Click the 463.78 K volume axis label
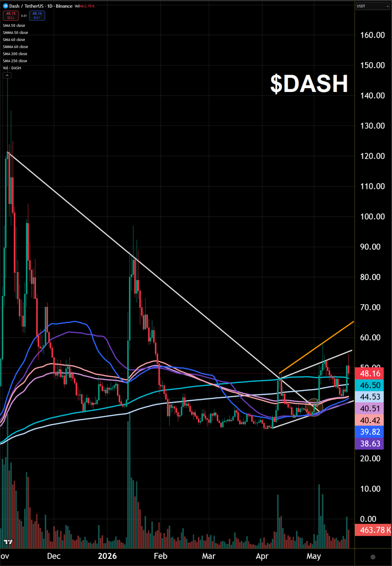The height and width of the screenshot is (566, 392). click(373, 530)
